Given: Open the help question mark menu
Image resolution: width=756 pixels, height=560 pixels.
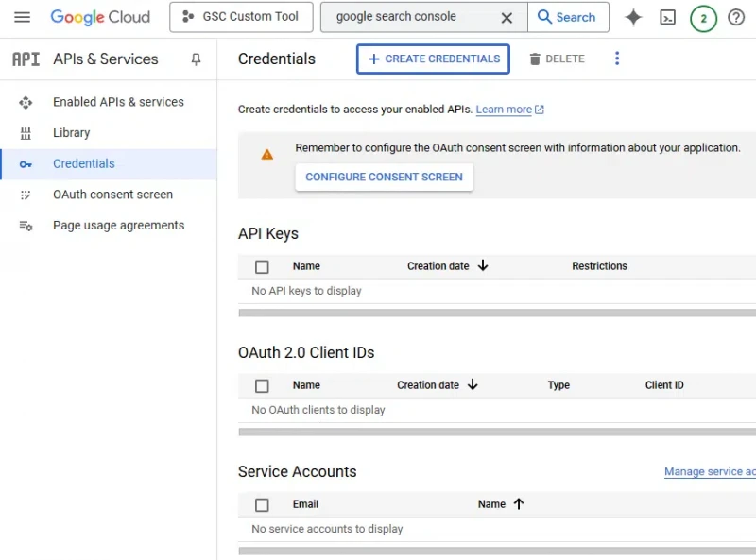Looking at the screenshot, I should tap(736, 18).
